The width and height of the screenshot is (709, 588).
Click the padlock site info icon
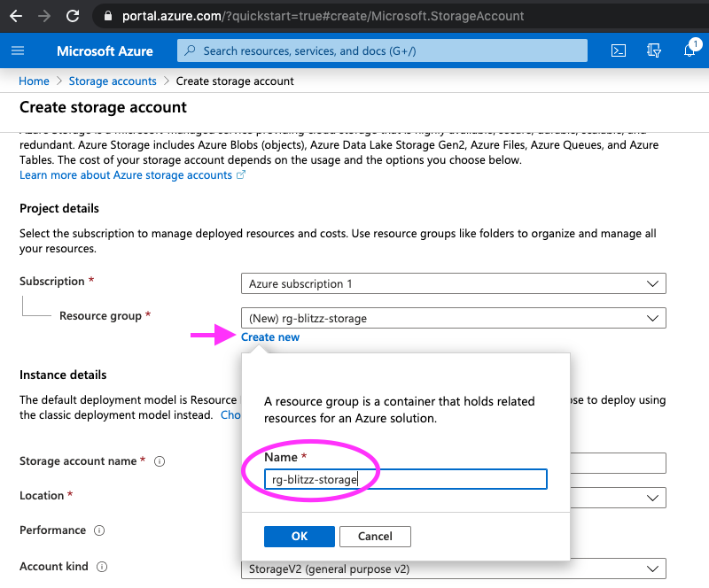[x=107, y=16]
